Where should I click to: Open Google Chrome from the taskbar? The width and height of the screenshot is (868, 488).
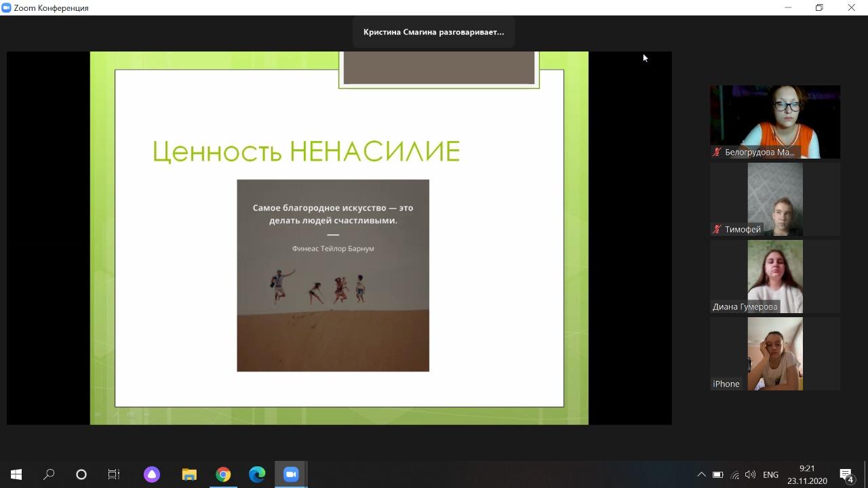pyautogui.click(x=223, y=474)
